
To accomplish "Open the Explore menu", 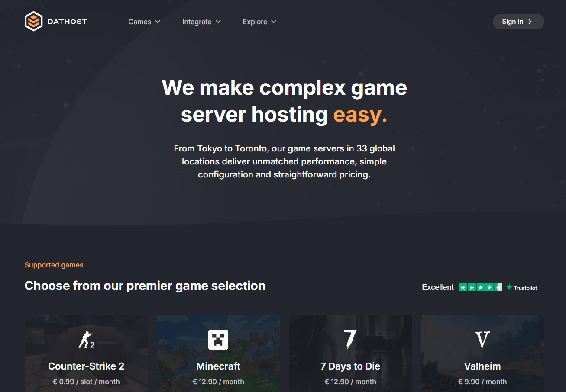I will coord(259,22).
